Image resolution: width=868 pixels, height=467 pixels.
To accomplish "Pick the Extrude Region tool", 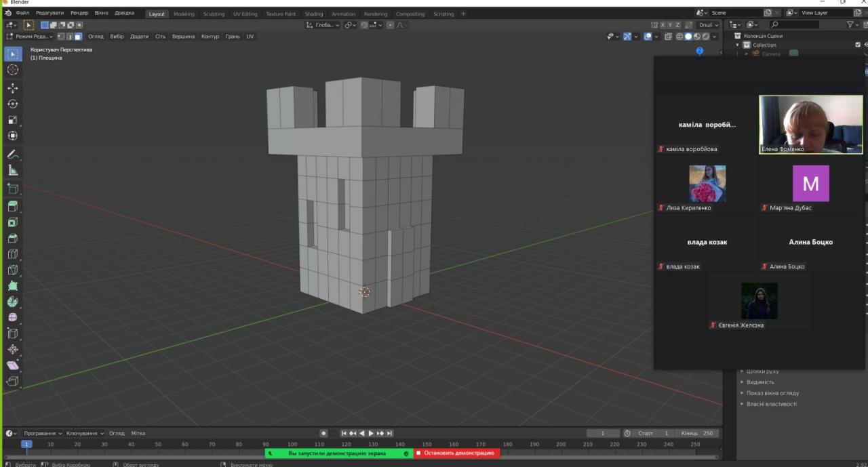I will [12, 206].
